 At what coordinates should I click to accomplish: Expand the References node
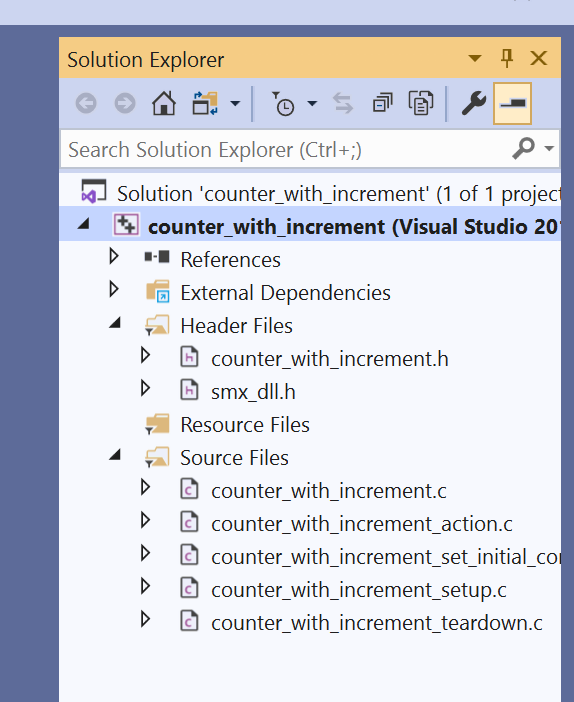pos(114,257)
